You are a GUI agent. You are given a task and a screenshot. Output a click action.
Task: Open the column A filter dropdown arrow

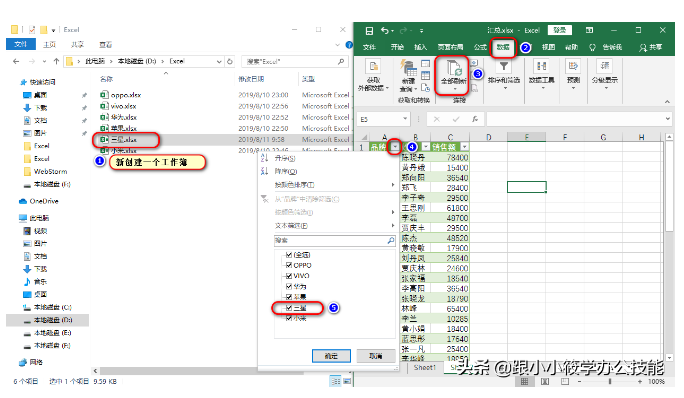pyautogui.click(x=395, y=147)
